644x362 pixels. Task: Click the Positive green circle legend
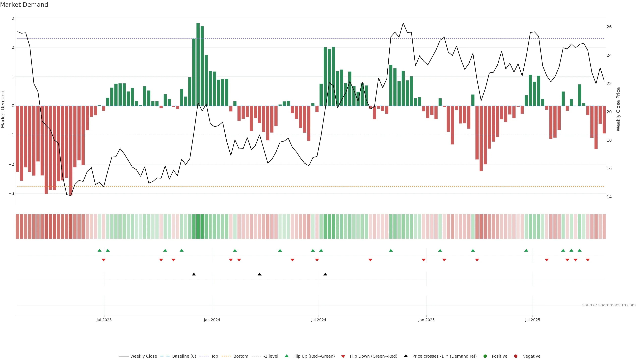coord(485,356)
